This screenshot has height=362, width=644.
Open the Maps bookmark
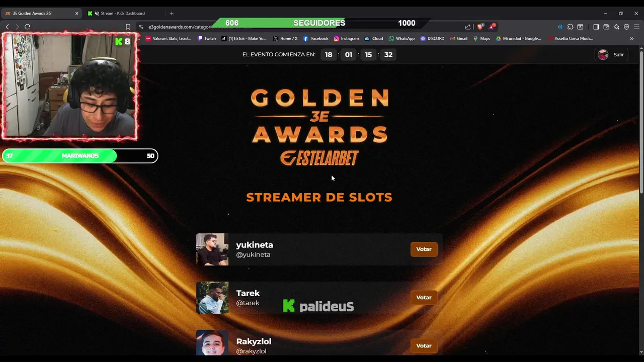481,38
